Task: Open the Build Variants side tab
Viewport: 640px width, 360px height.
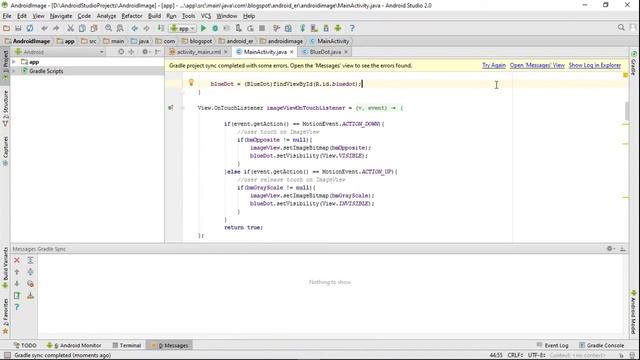Action: pyautogui.click(x=5, y=267)
